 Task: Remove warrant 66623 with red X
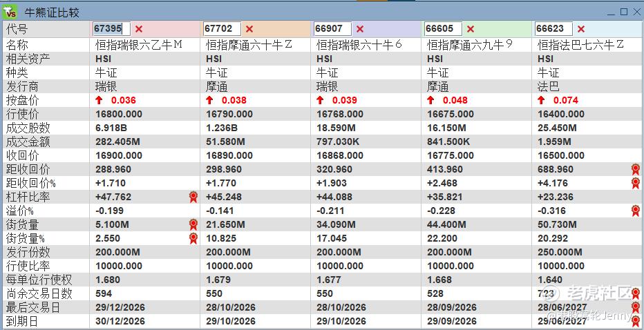pyautogui.click(x=580, y=29)
